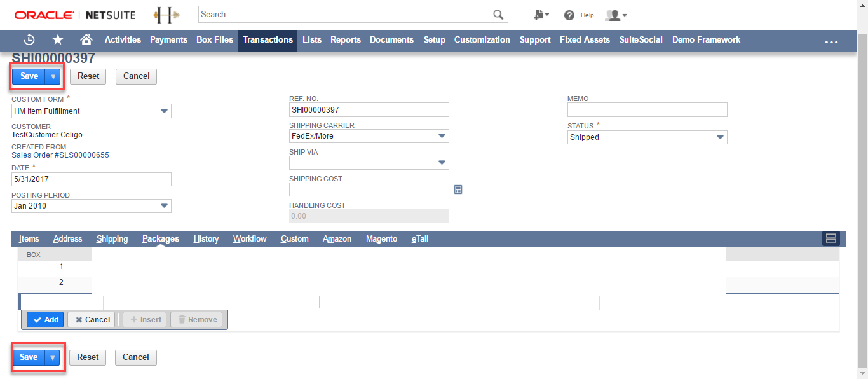The width and height of the screenshot is (868, 379).
Task: Open the Shortcuts star icon
Action: tap(58, 39)
